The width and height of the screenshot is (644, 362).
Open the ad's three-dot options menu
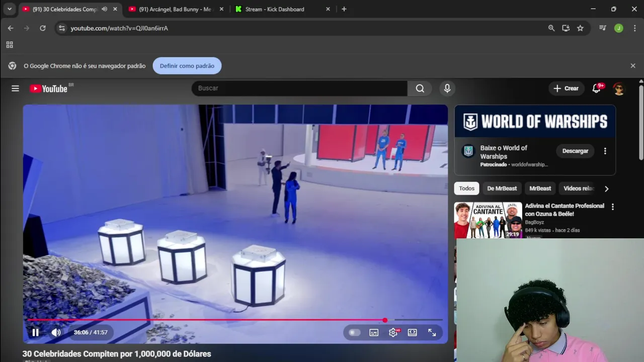tap(605, 151)
